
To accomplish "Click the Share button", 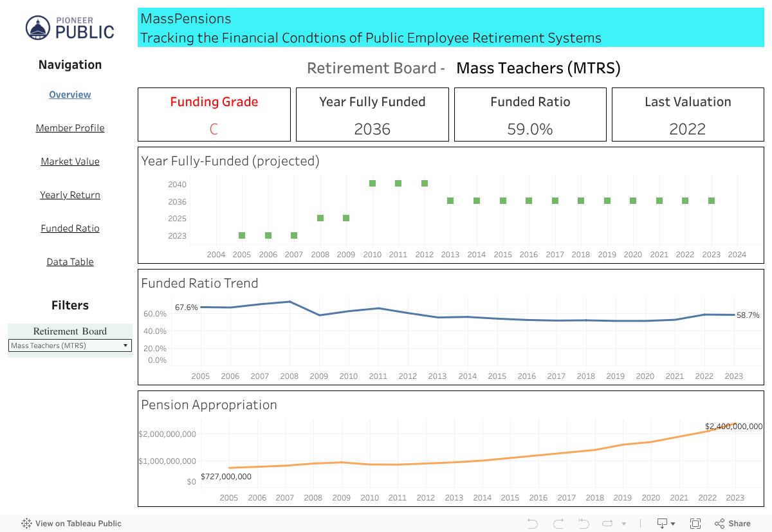I will pos(733,524).
